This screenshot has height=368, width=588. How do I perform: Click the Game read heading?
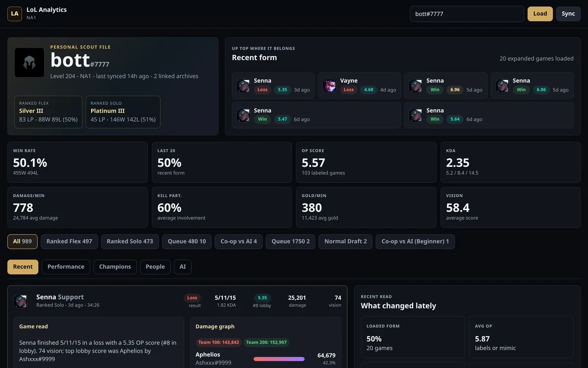[x=33, y=327]
